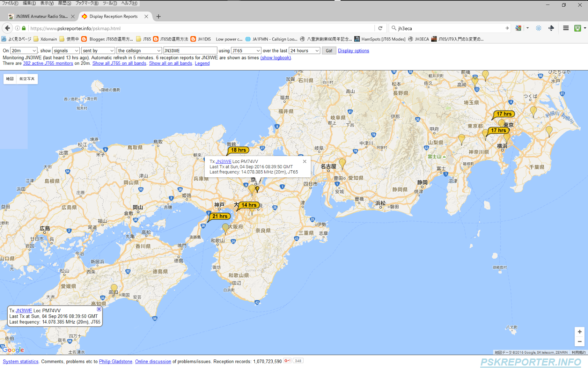The width and height of the screenshot is (588, 368).
Task: Click the reload page icon
Action: click(x=380, y=28)
